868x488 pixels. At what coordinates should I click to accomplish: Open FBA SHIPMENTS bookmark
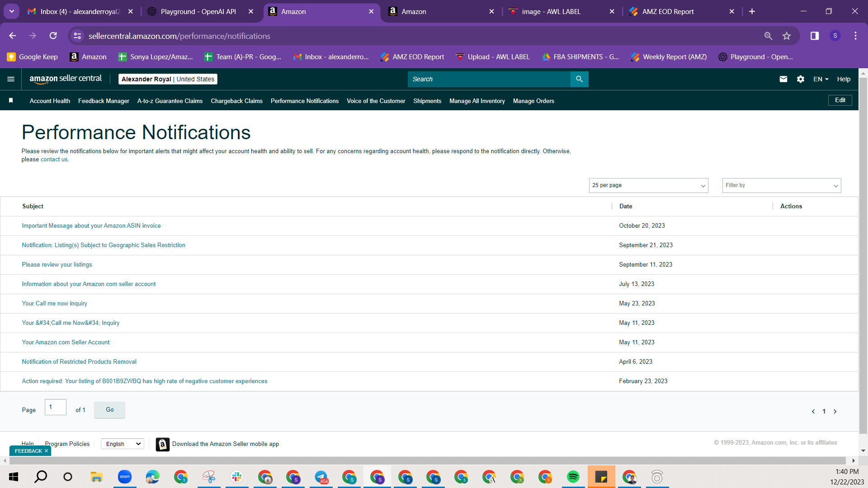[581, 56]
